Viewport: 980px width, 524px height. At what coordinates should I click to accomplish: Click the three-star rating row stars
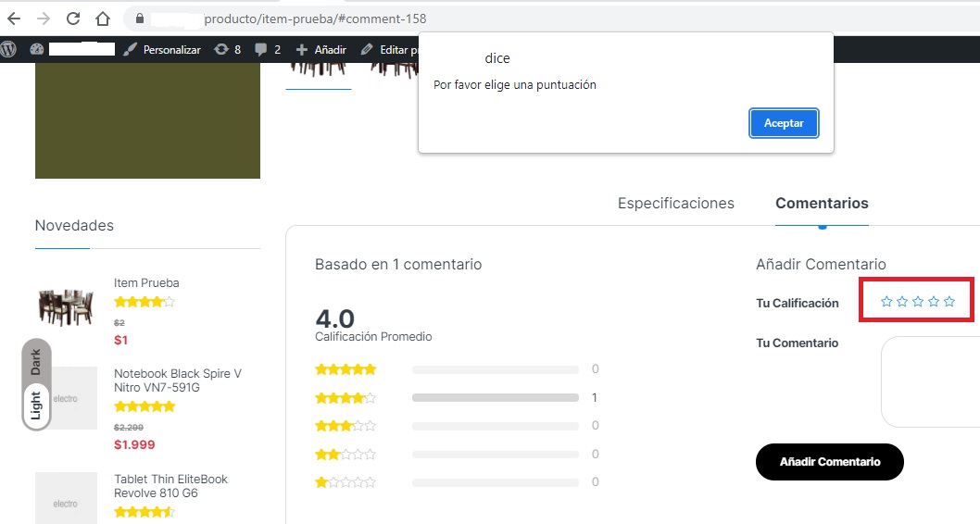pyautogui.click(x=346, y=426)
